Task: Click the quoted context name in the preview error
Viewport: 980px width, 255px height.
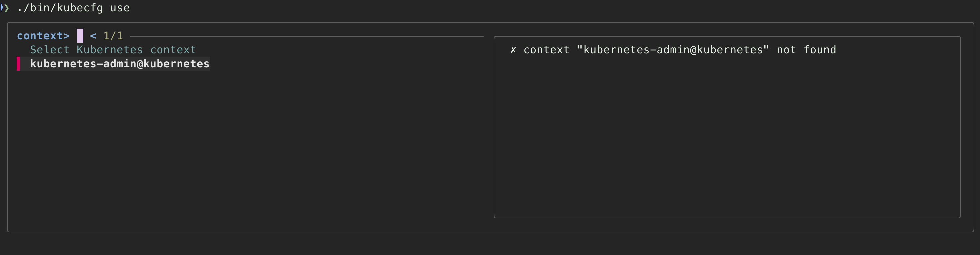Action: (673, 50)
